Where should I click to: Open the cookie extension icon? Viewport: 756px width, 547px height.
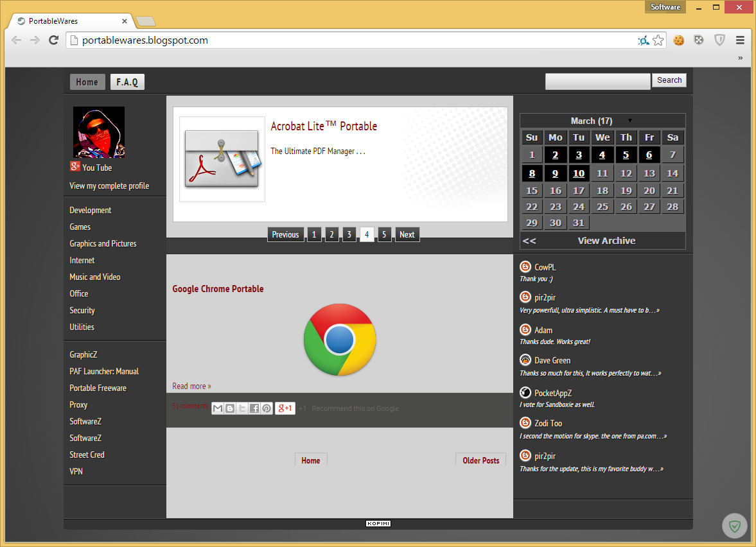coord(679,40)
